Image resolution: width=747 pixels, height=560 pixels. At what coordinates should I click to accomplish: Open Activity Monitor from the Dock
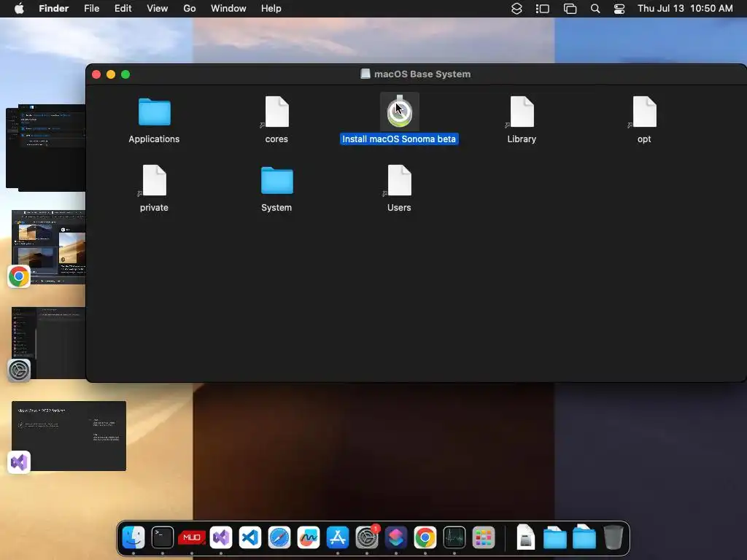pyautogui.click(x=454, y=537)
